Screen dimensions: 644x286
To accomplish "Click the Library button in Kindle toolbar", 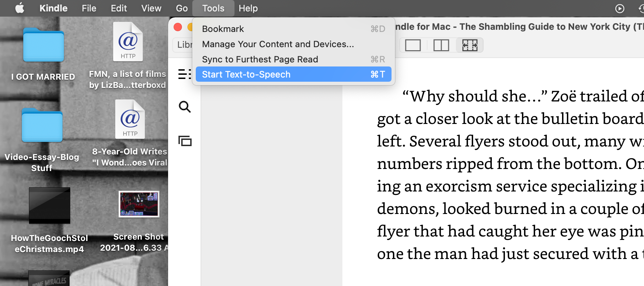I will click(x=183, y=45).
